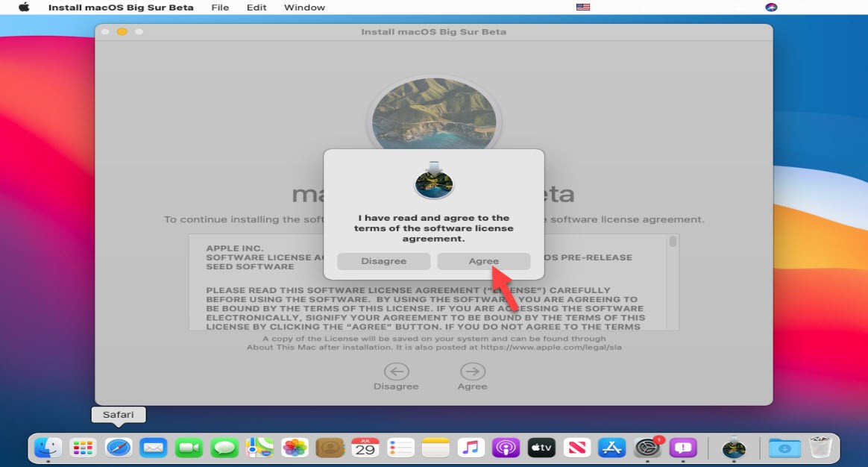This screenshot has height=467, width=868.
Task: Click the "SEED SOFTWARE" line in the license
Action: click(251, 266)
